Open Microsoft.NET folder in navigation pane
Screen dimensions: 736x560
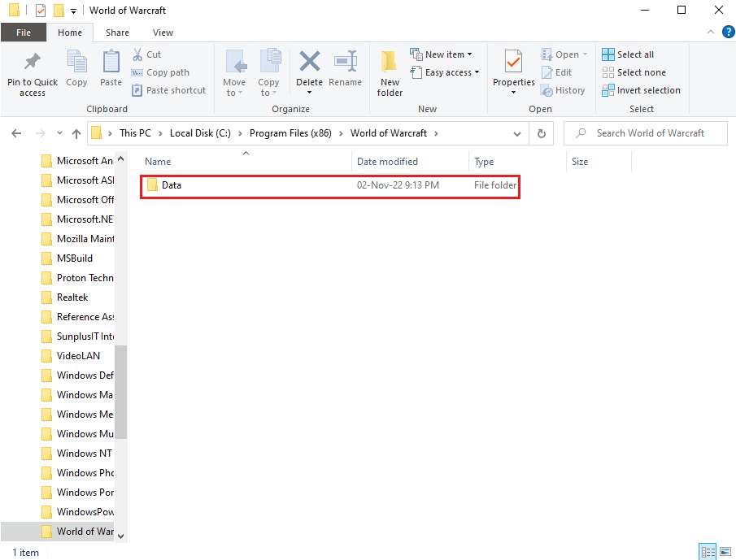click(x=77, y=219)
